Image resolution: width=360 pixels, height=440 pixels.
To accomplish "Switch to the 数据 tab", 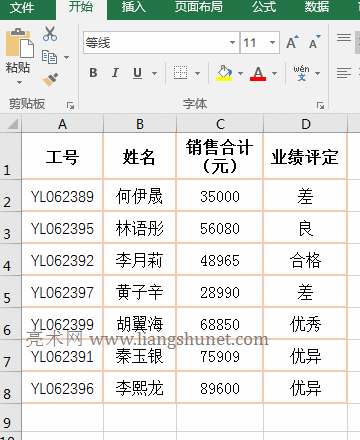I will [x=317, y=7].
